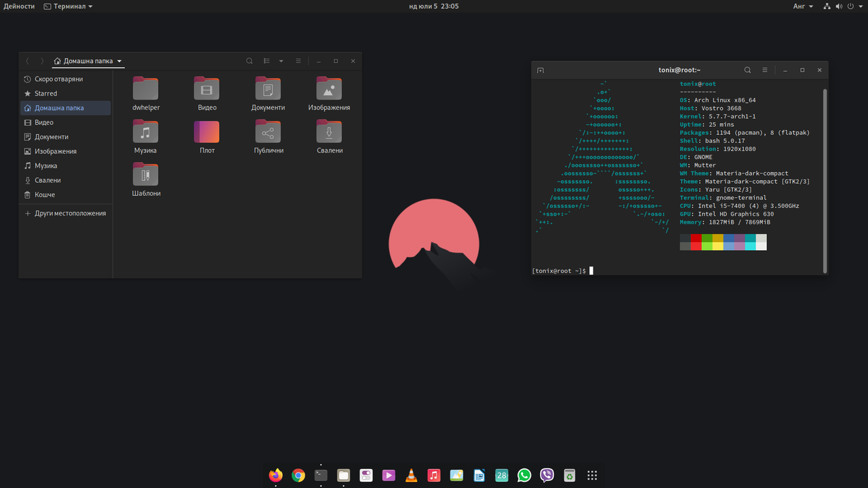This screenshot has width=868, height=488.
Task: Go to Музика in the Files sidebar
Action: 66,165
